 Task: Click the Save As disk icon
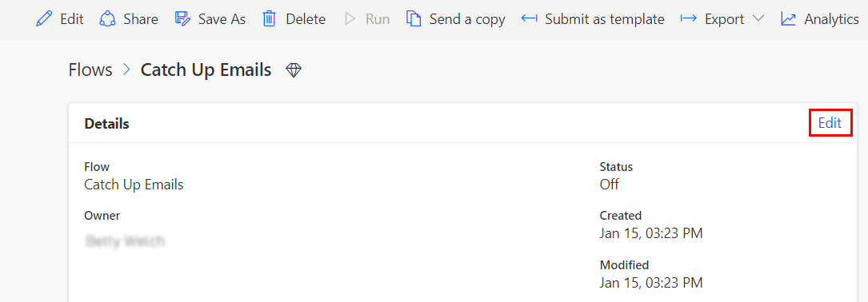click(182, 19)
